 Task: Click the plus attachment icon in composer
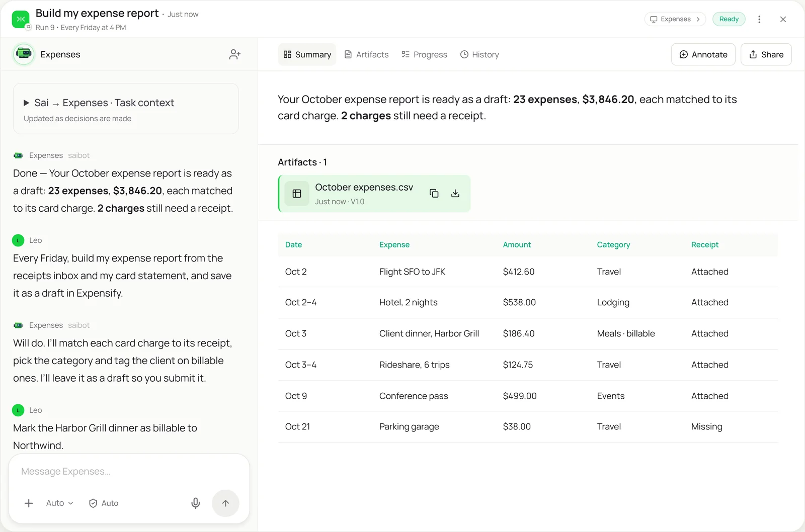click(29, 503)
